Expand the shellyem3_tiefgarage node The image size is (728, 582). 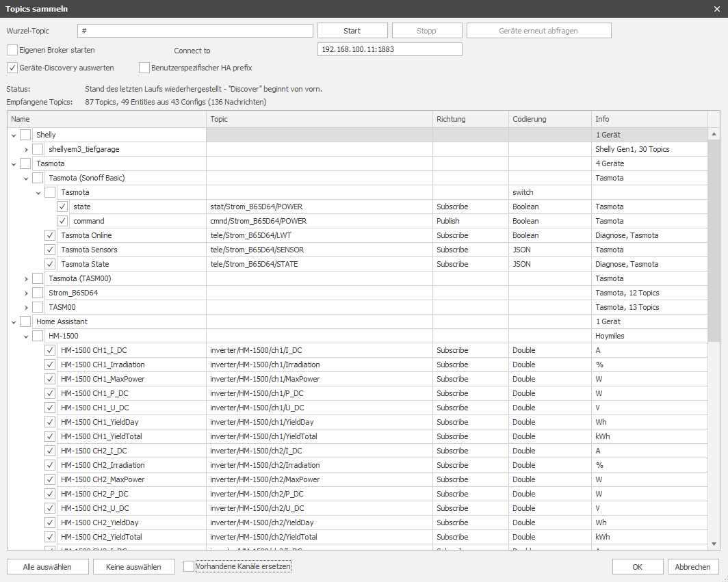26,150
